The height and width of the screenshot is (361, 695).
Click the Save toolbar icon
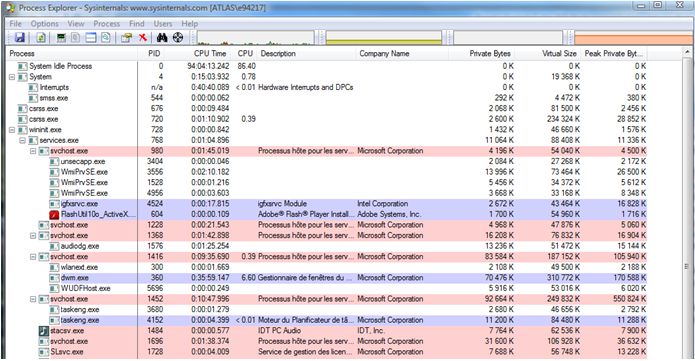(x=20, y=38)
